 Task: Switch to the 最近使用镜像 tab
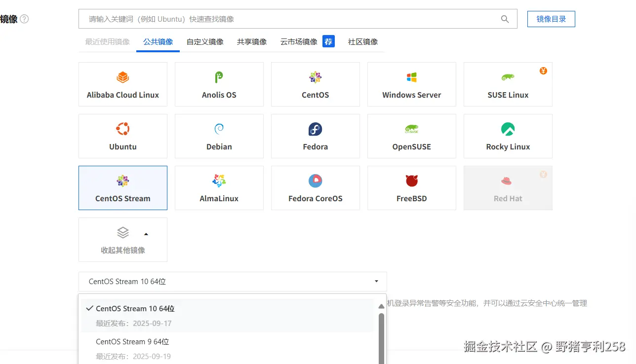click(108, 42)
